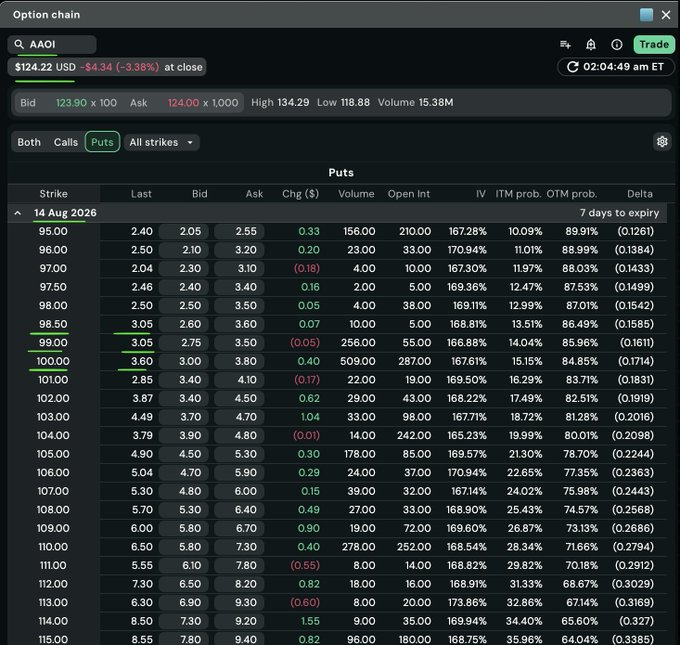
Task: Click ask 7.30 for 110.00 strike
Action: coord(239,547)
